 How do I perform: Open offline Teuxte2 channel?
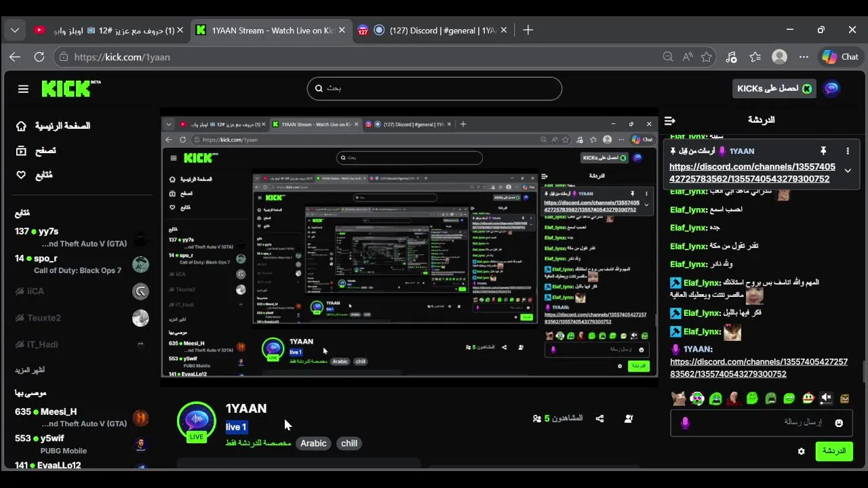point(81,318)
